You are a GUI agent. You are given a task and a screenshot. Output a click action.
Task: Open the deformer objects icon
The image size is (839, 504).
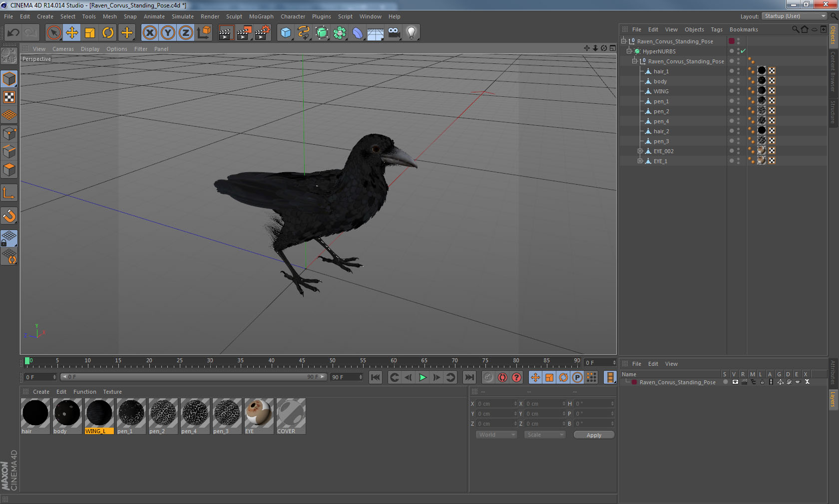(x=358, y=33)
